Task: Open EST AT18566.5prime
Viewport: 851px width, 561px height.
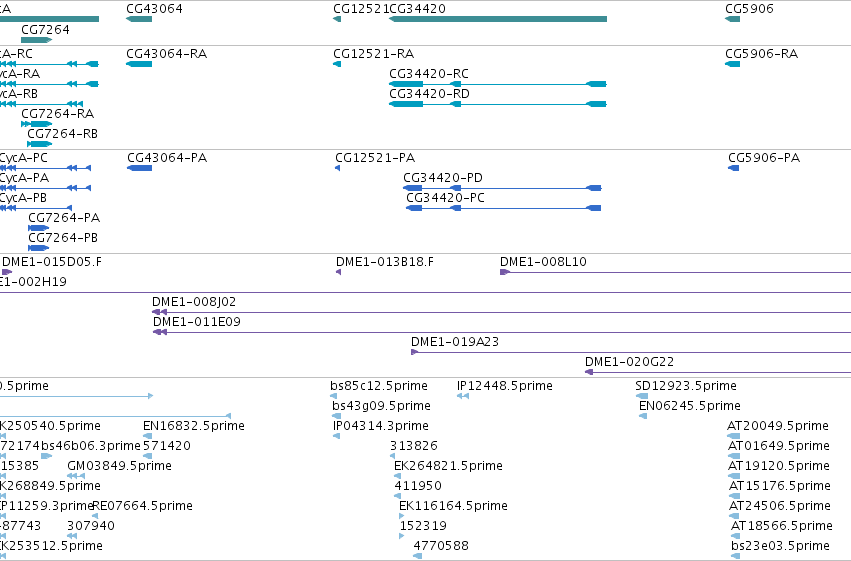Action: [782, 527]
